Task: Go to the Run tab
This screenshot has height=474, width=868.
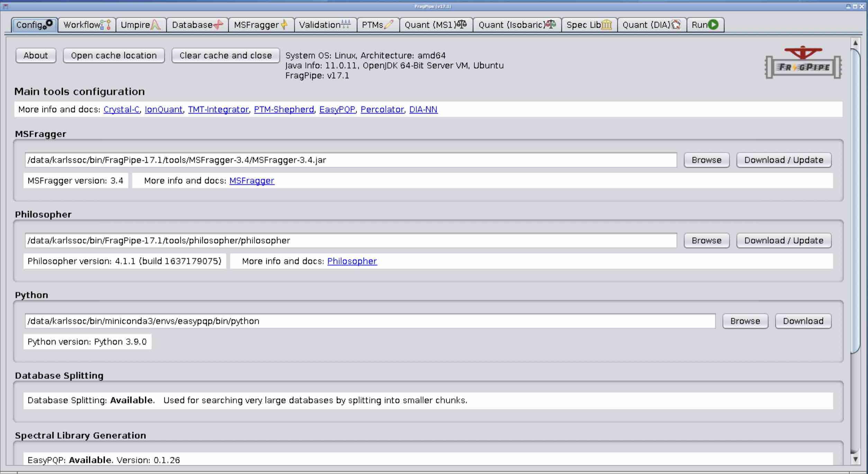Action: coord(705,25)
